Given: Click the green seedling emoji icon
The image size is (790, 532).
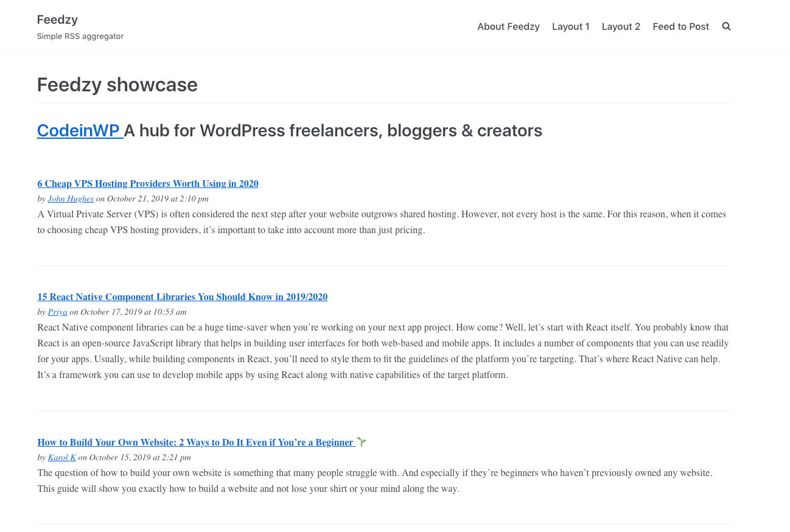Looking at the screenshot, I should point(362,442).
